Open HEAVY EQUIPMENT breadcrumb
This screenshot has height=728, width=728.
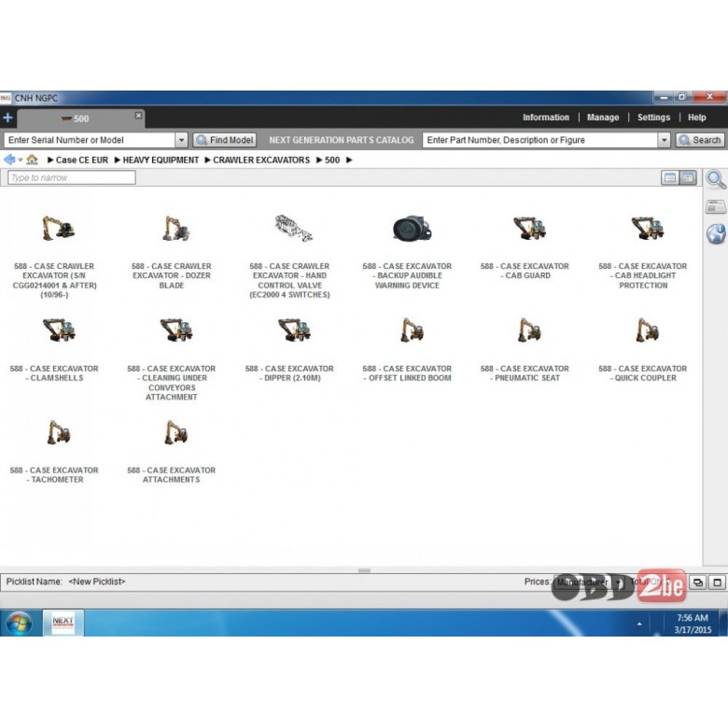[161, 161]
